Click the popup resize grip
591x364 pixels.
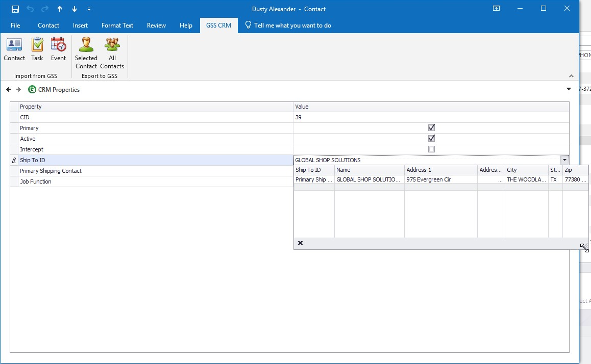[584, 247]
